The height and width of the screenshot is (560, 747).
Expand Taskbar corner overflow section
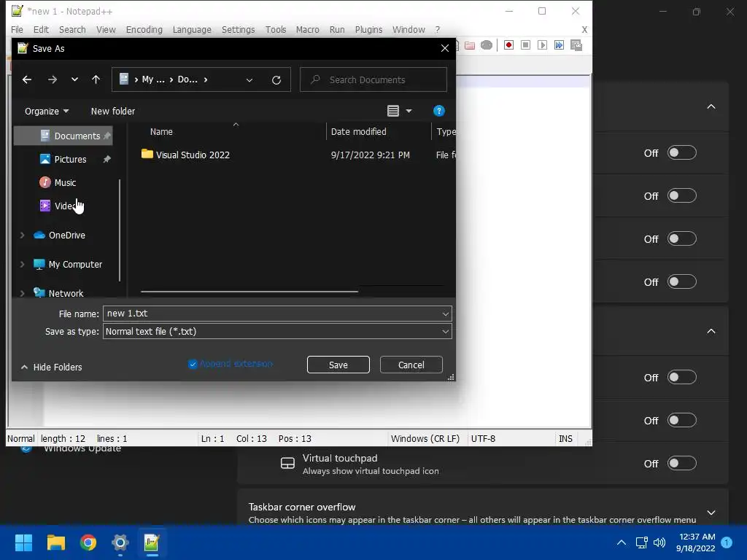pyautogui.click(x=711, y=513)
